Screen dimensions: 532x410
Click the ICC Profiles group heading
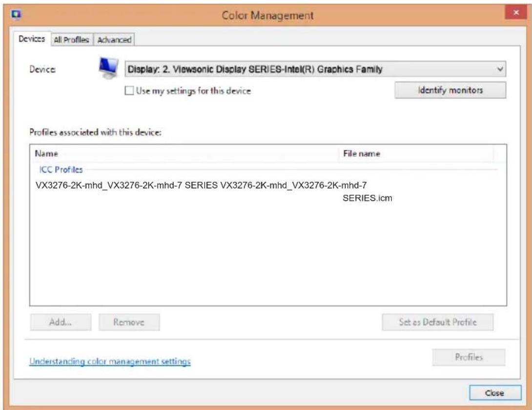click(61, 169)
